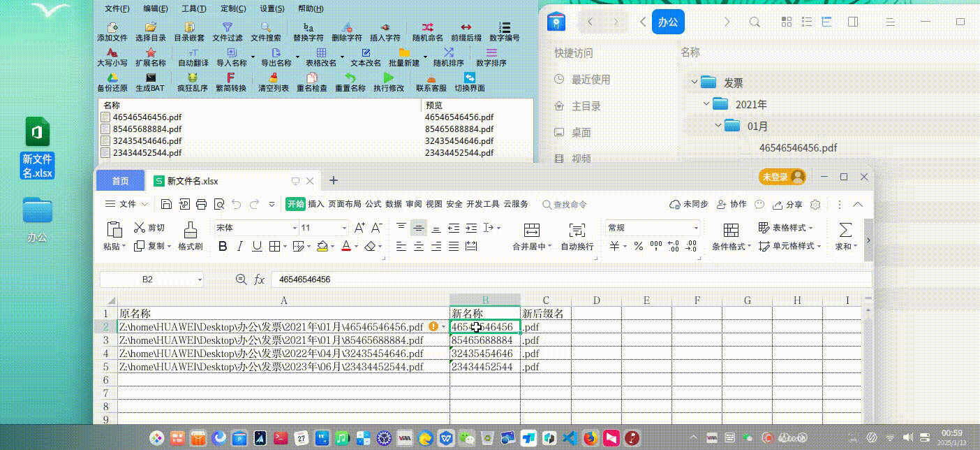Open 工具(T) menu in rename tool
This screenshot has width=980, height=450.
(x=194, y=8)
